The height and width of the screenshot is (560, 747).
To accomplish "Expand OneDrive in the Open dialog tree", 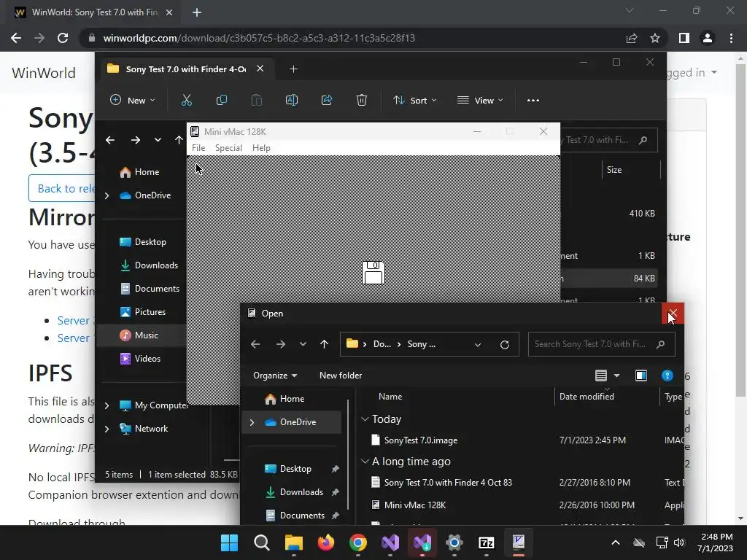I will 252,422.
